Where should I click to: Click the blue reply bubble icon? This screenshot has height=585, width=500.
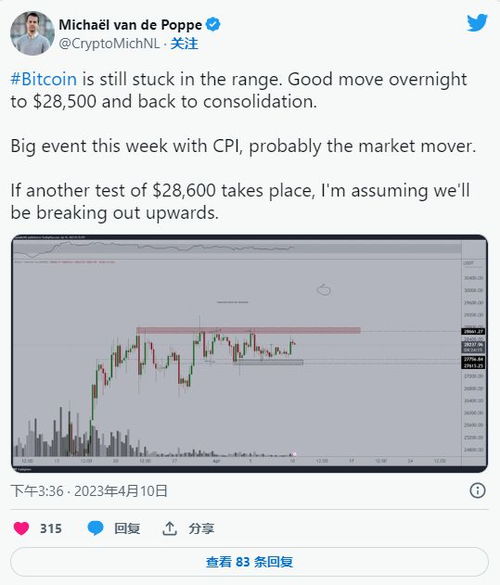click(x=96, y=528)
